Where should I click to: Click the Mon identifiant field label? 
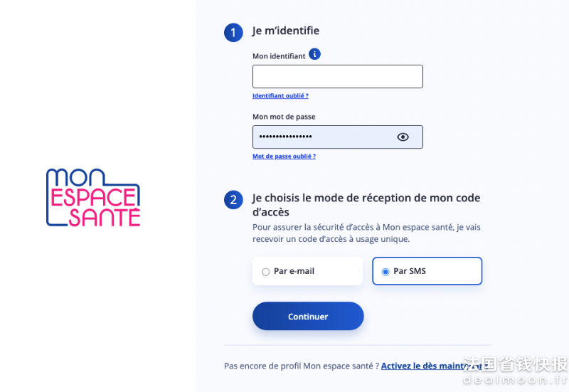279,56
